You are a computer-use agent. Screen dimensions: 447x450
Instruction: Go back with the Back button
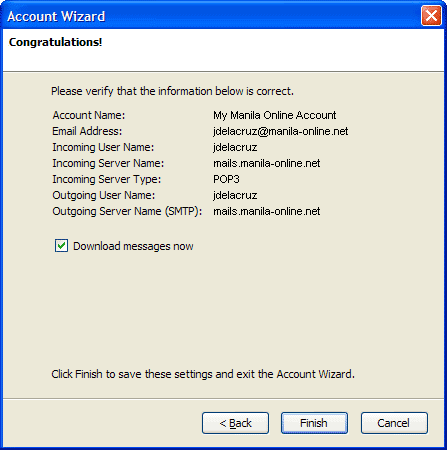pyautogui.click(x=235, y=423)
